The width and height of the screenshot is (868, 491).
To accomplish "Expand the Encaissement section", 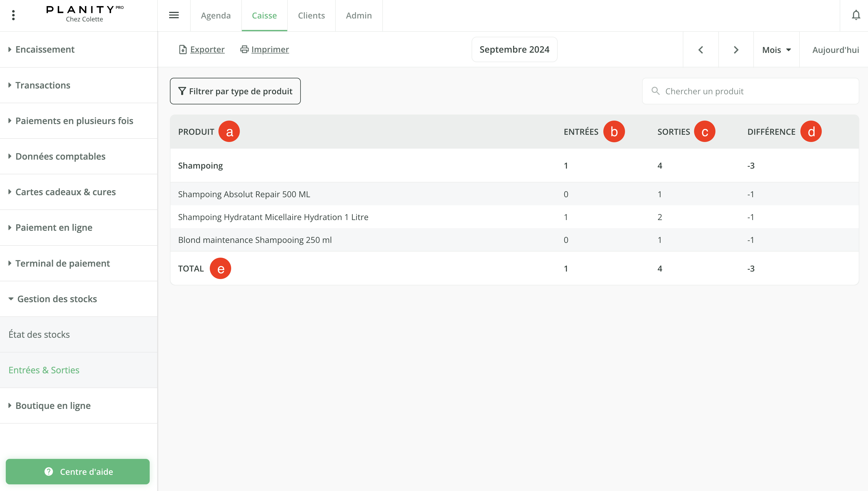I will tap(45, 49).
